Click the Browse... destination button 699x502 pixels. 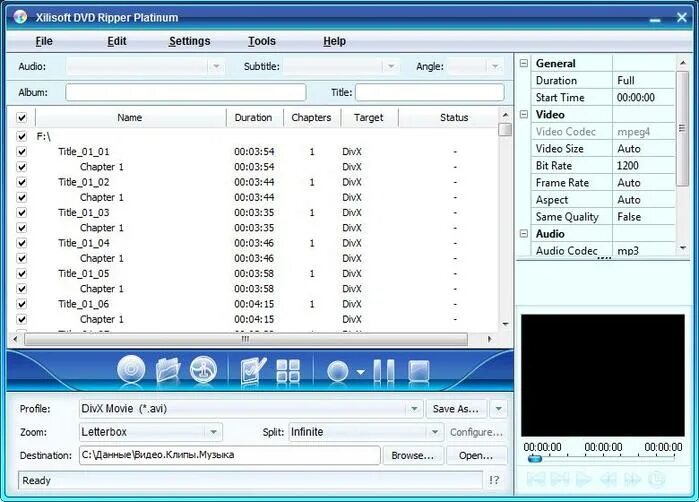coord(412,456)
